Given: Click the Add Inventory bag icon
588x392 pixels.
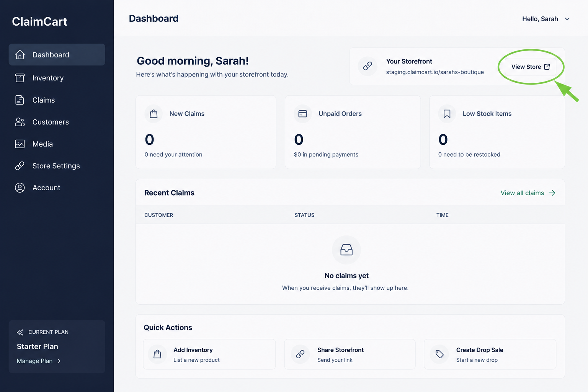Looking at the screenshot, I should pos(157,354).
